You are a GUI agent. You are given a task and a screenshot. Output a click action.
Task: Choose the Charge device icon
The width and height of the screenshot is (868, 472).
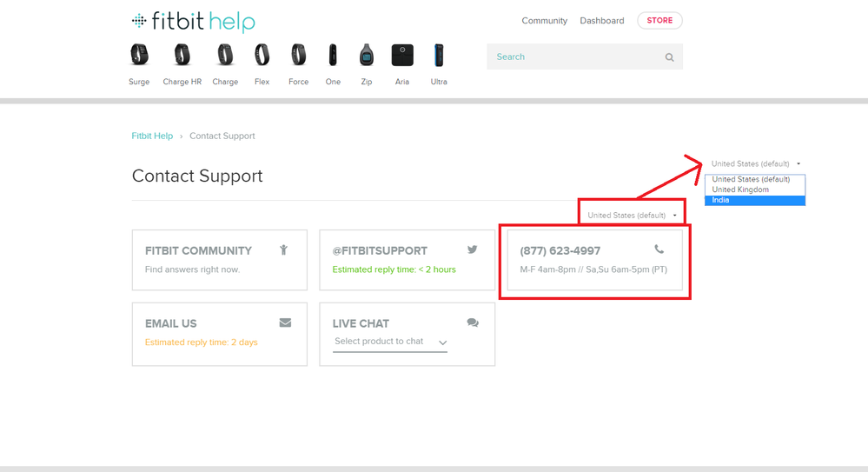point(225,55)
